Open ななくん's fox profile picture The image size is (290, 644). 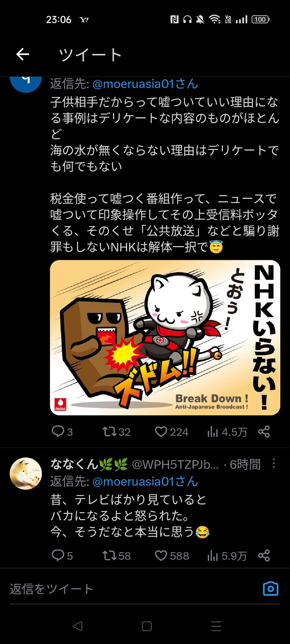point(26,474)
